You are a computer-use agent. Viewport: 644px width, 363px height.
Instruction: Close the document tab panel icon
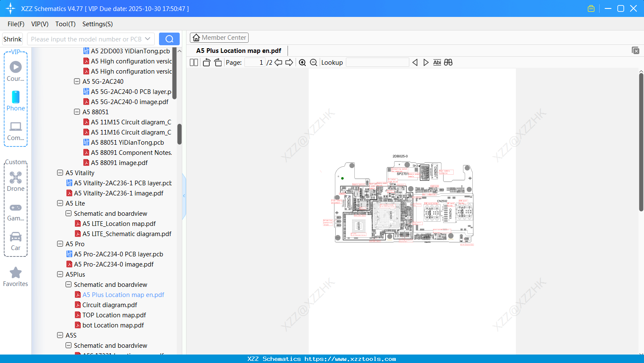point(636,50)
